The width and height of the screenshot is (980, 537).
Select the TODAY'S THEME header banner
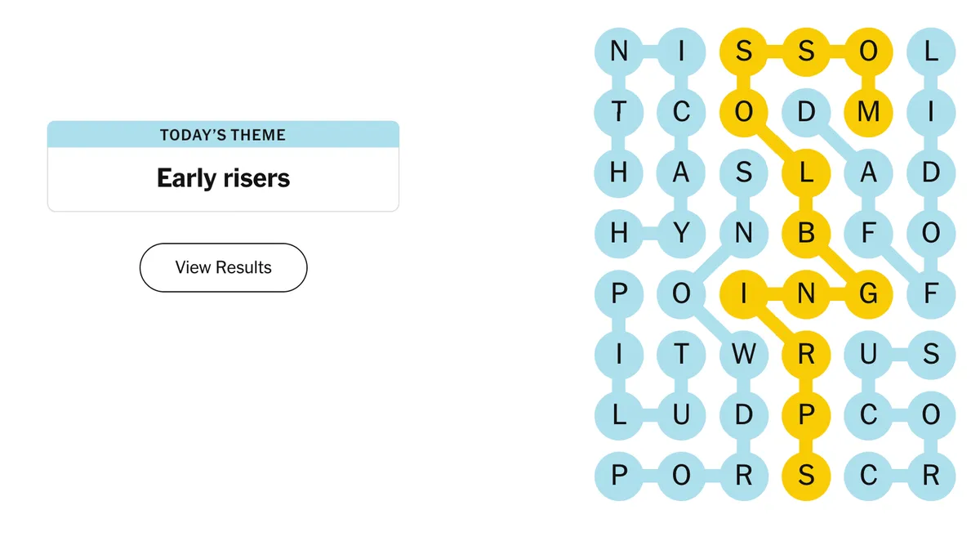(223, 135)
